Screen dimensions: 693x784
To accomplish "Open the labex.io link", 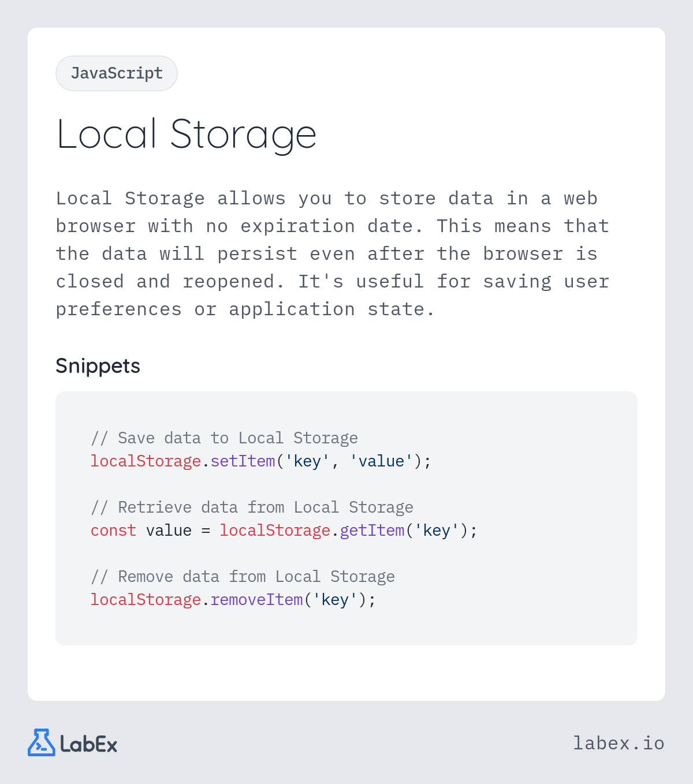I will 618,743.
